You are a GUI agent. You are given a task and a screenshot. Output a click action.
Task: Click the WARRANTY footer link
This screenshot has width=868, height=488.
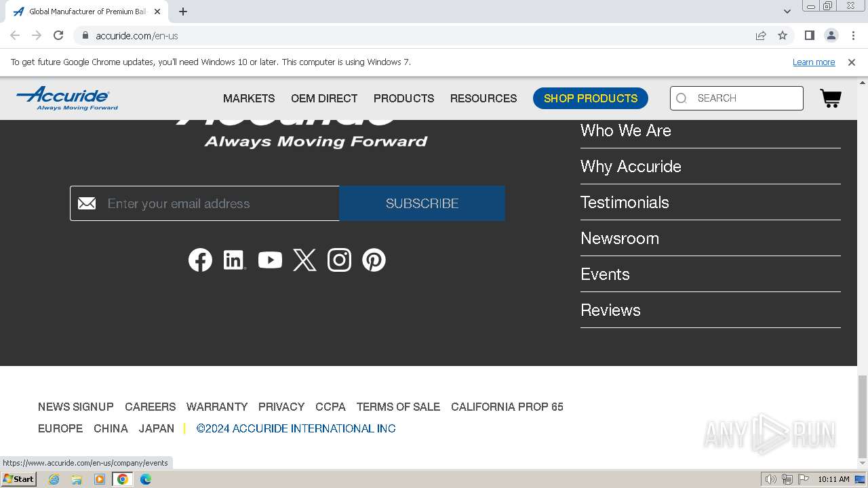click(x=217, y=407)
